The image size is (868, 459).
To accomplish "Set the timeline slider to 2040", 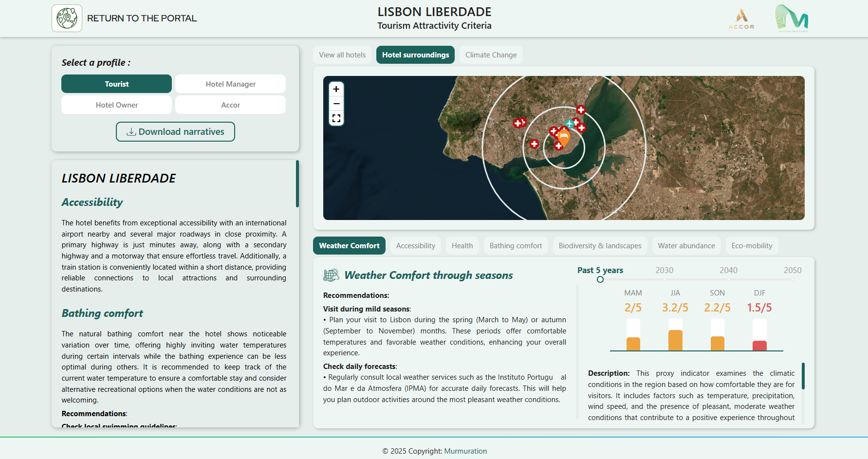I will point(728,279).
